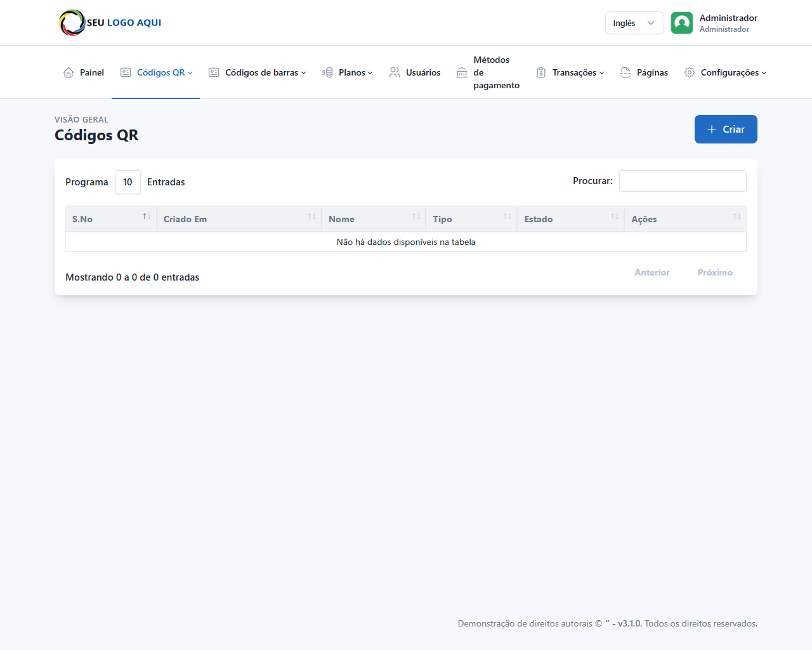Click the Planos coins icon
The image size is (812, 650).
click(327, 72)
